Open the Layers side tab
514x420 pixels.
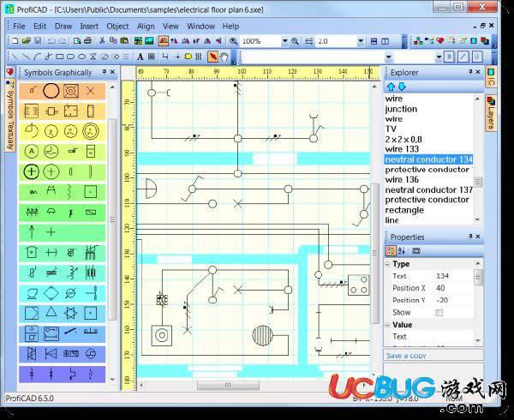[491, 113]
